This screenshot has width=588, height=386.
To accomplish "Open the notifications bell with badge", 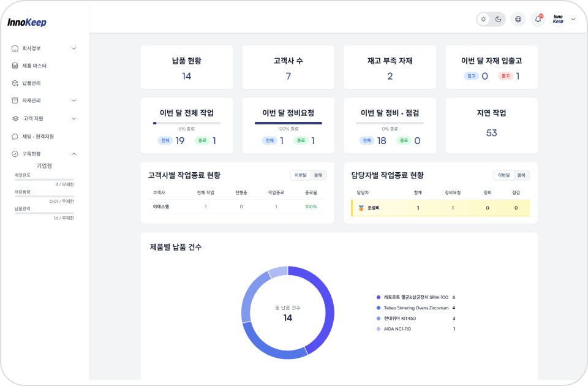I will [537, 19].
